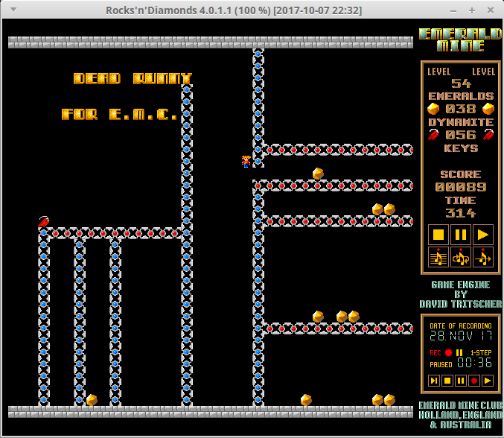Toggle background music with the staff-note icon
Image resolution: width=504 pixels, height=438 pixels.
438,258
